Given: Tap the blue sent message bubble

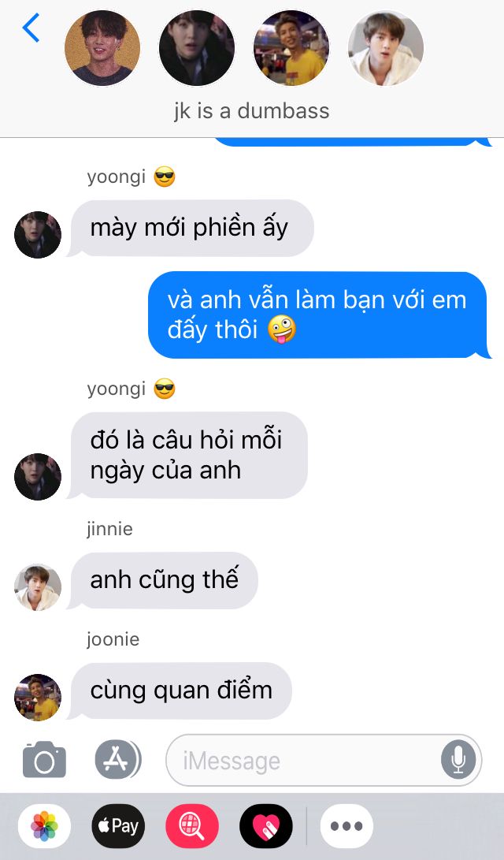Looking at the screenshot, I should (x=319, y=315).
